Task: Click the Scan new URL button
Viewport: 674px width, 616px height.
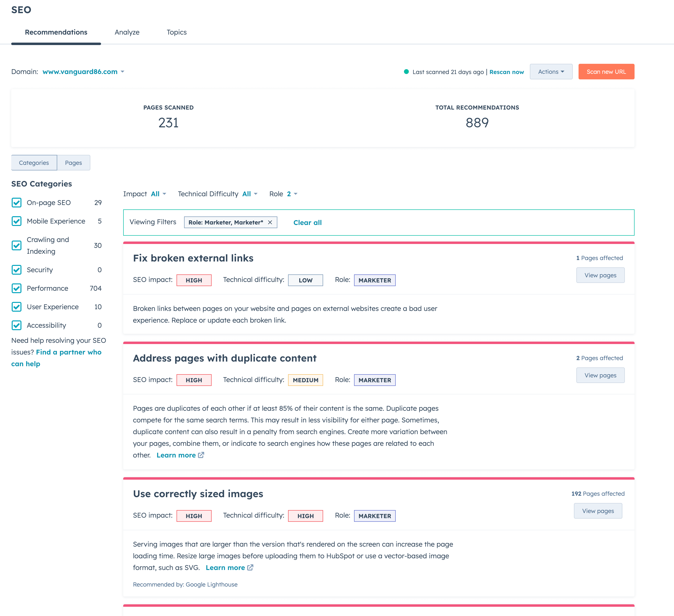Action: [x=606, y=72]
